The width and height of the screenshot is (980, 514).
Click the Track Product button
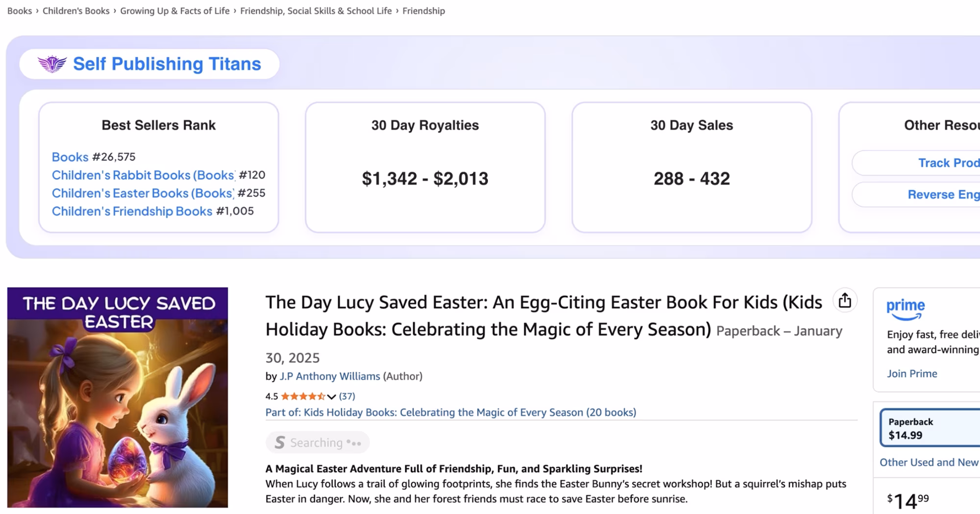tap(948, 163)
